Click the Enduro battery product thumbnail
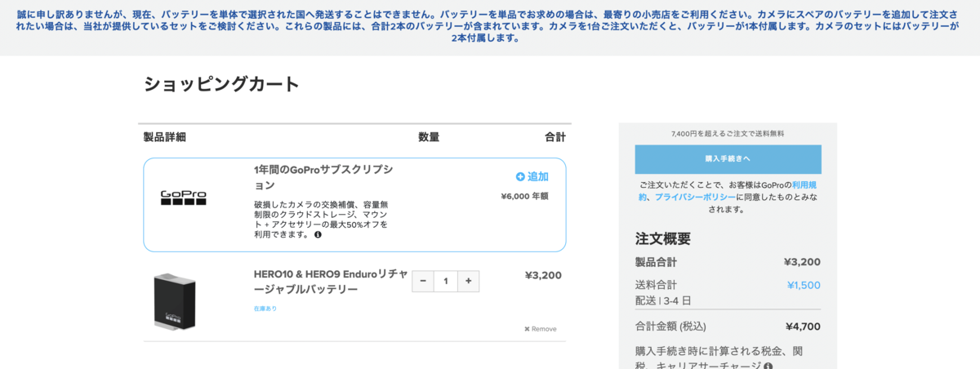Viewport: 980px width, 369px height. [174, 302]
